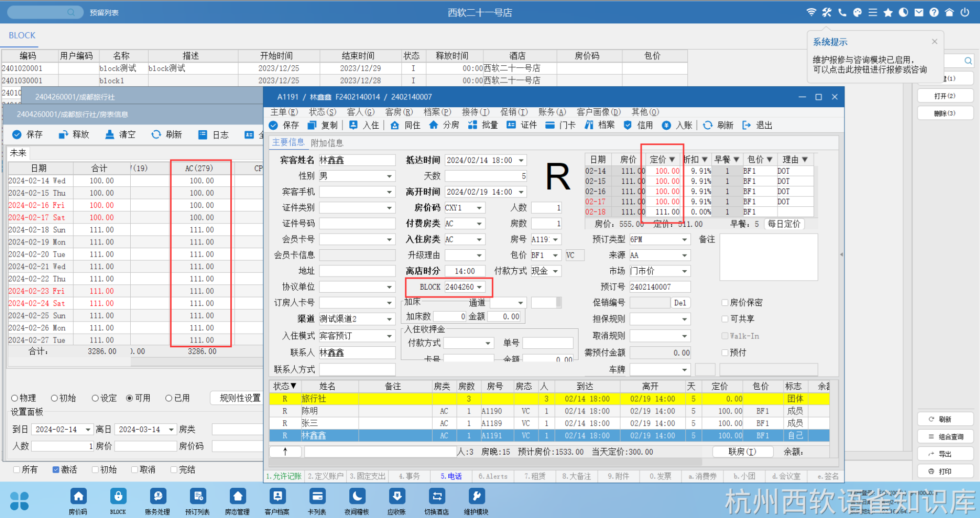Open 账务处理 from the bottom dock
The height and width of the screenshot is (518, 980).
point(158,501)
